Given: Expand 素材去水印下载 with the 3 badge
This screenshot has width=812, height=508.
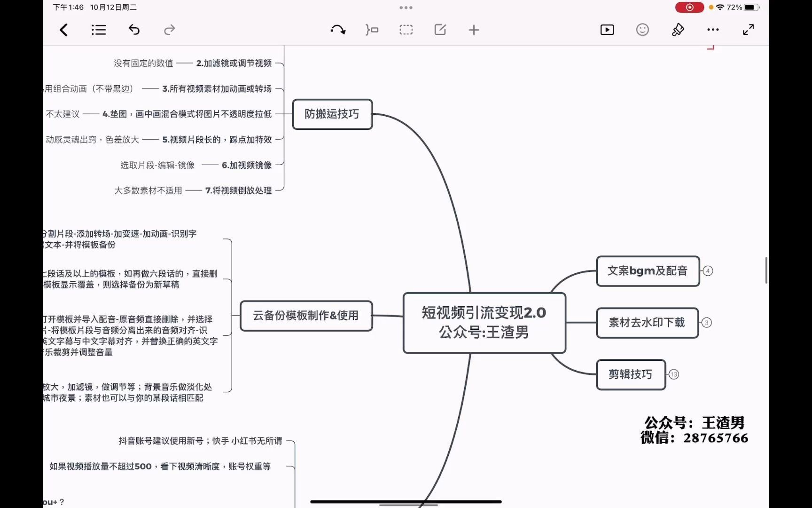Looking at the screenshot, I should pos(706,323).
